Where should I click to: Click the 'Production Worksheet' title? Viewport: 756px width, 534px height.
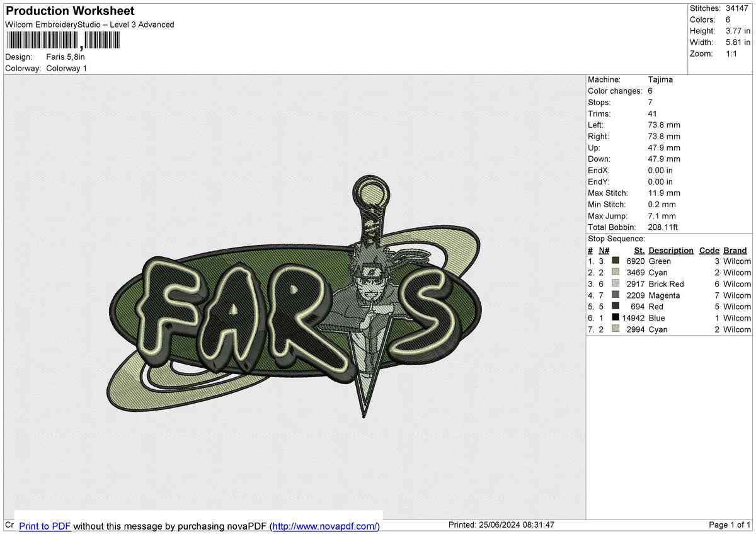(70, 11)
